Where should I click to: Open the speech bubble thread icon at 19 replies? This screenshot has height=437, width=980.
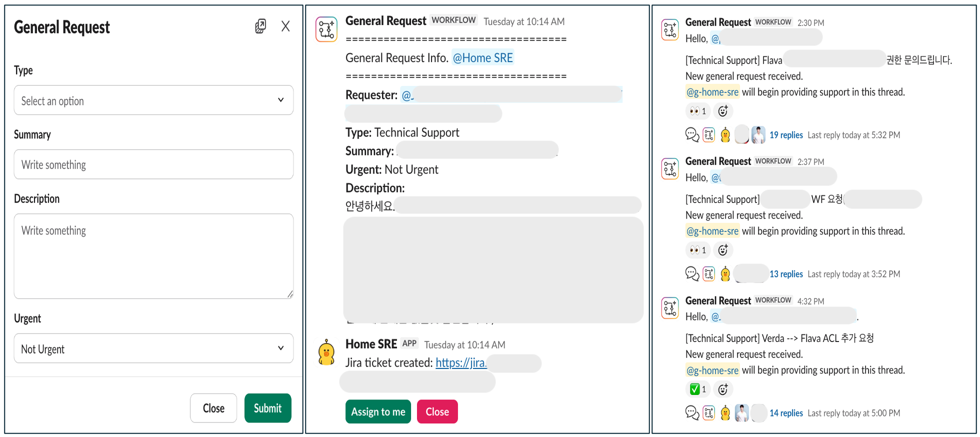(x=692, y=134)
